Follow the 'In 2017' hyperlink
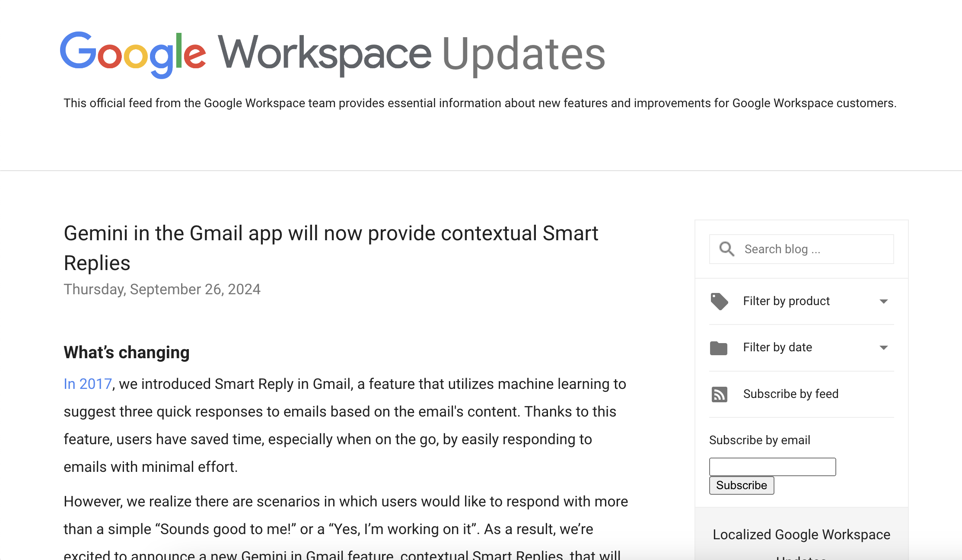 [x=88, y=384]
